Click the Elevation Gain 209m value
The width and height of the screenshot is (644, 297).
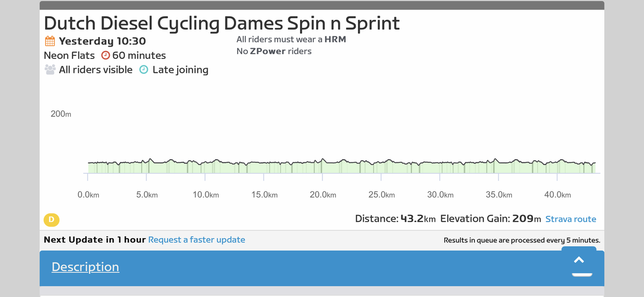(491, 219)
